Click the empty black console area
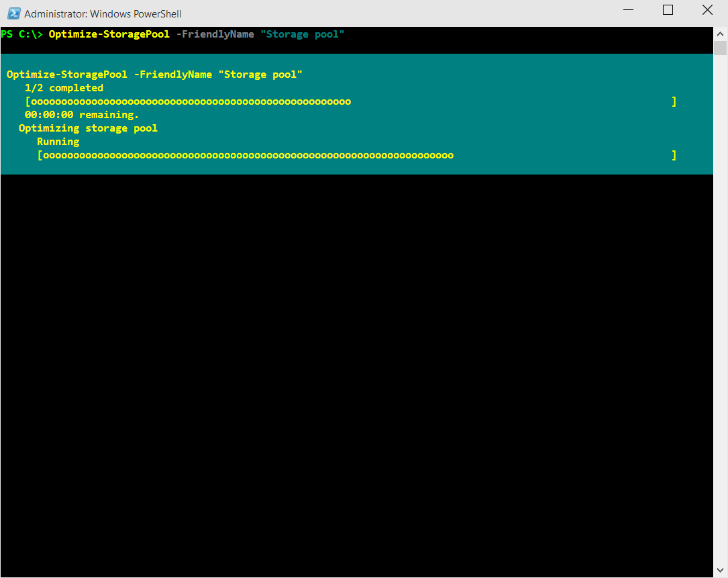Viewport: 728px width, 578px height. (x=356, y=372)
